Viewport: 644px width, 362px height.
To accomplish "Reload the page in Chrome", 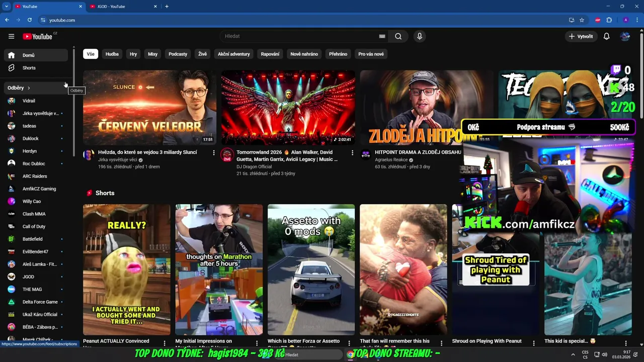I will (x=30, y=20).
